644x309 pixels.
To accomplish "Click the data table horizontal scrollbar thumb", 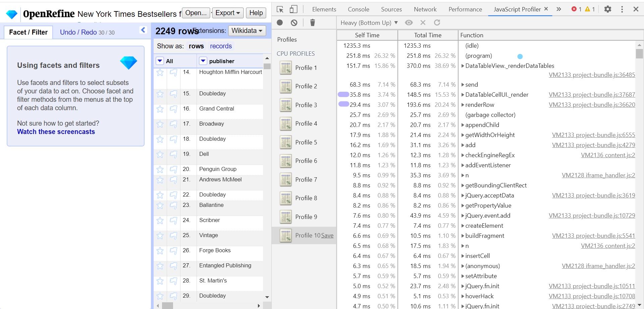I will 167,306.
